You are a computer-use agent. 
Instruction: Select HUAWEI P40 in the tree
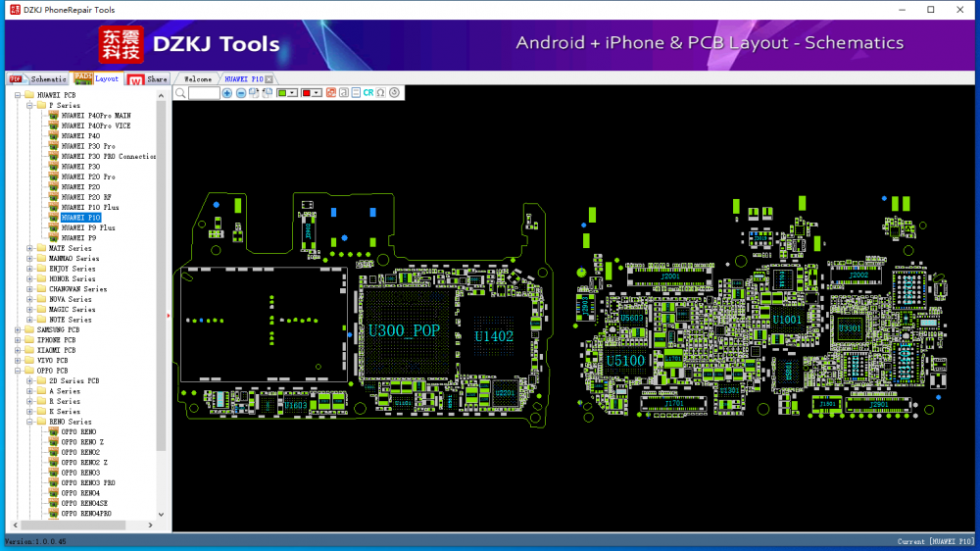pyautogui.click(x=80, y=135)
